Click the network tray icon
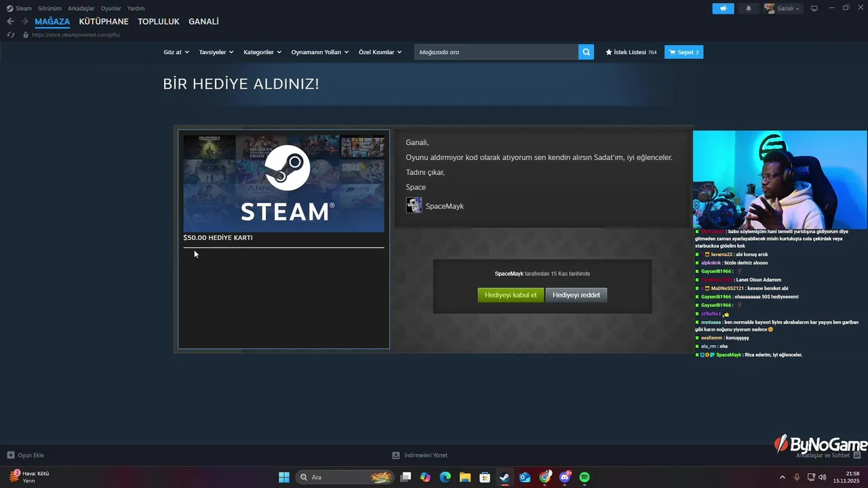 coord(811,477)
